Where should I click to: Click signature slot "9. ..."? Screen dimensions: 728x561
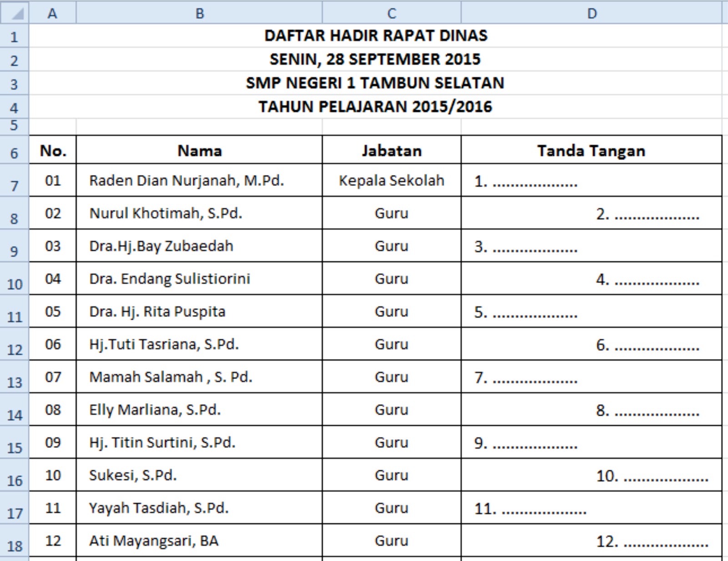pos(526,444)
